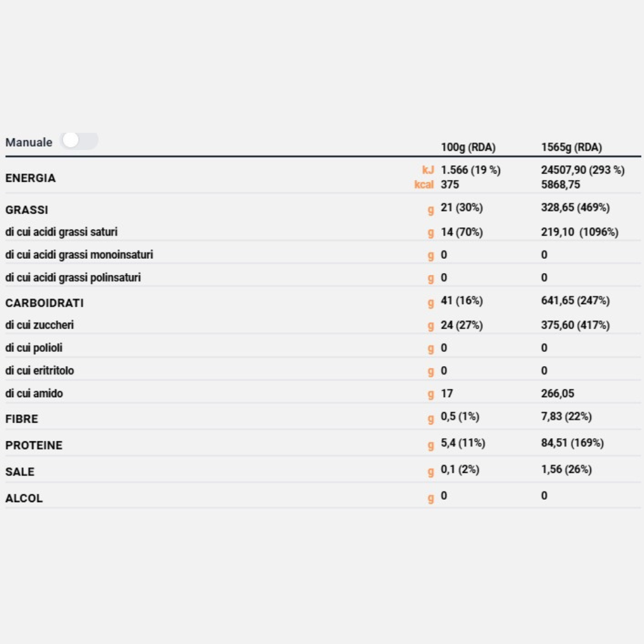
Task: Click the di cui zuccheri label
Action: click(39, 325)
